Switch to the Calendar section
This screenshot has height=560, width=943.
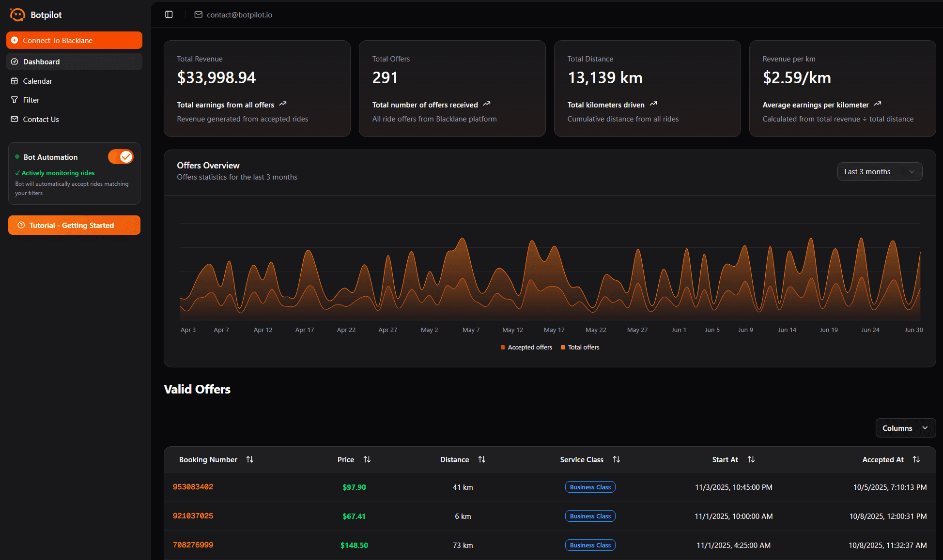(38, 81)
